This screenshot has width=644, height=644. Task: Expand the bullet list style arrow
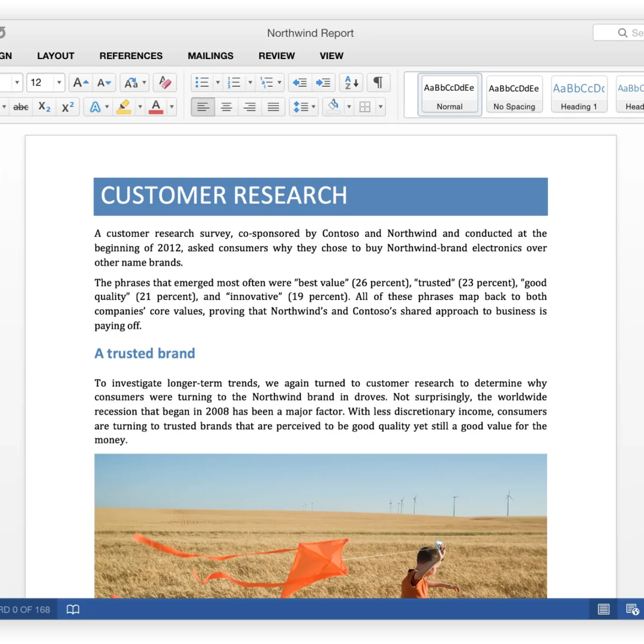point(218,83)
